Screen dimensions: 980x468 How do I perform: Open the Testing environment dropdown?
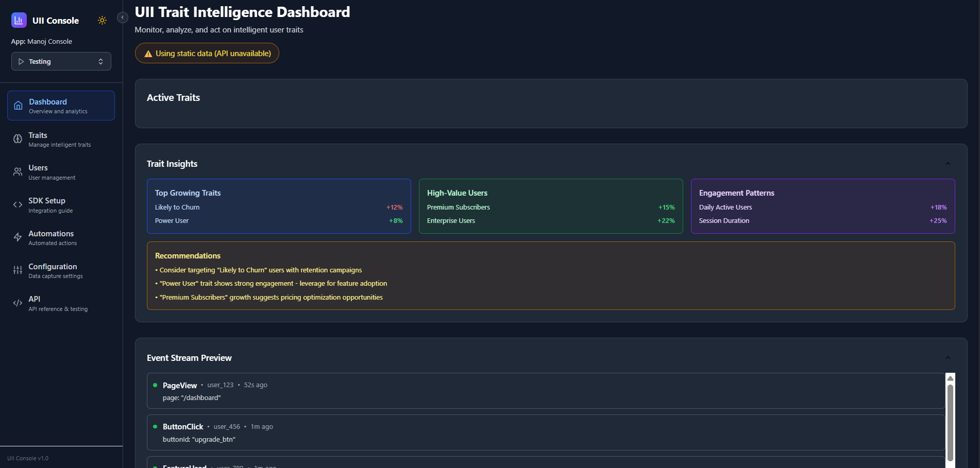click(61, 61)
